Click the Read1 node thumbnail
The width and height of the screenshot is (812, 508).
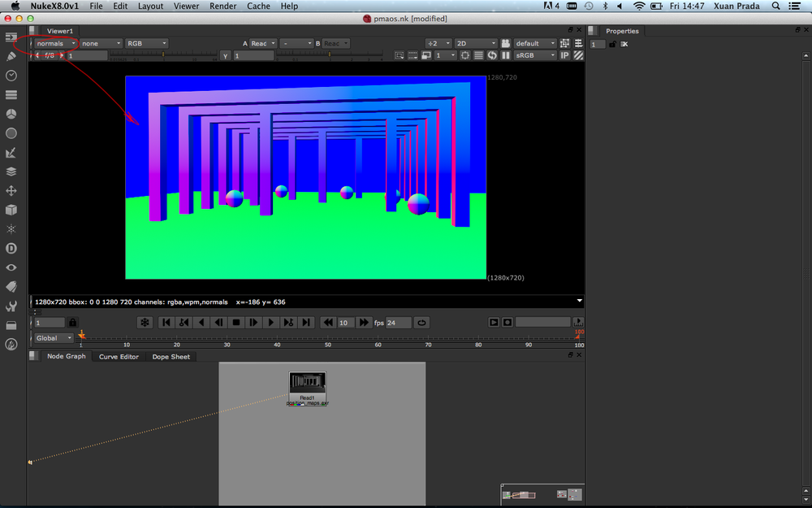308,383
